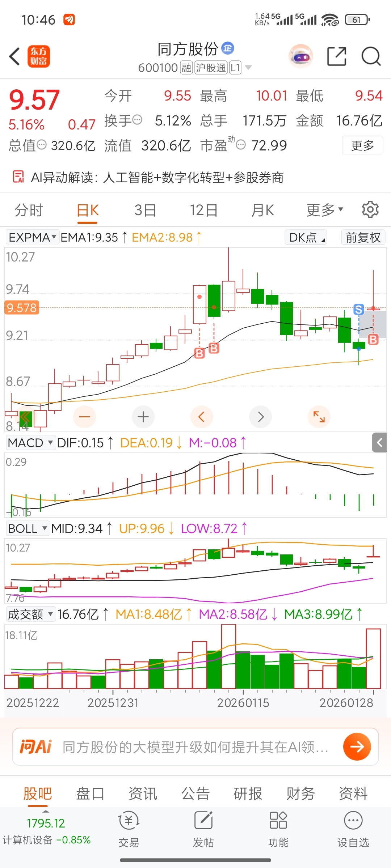Zoom in chart with plus button

tap(143, 417)
